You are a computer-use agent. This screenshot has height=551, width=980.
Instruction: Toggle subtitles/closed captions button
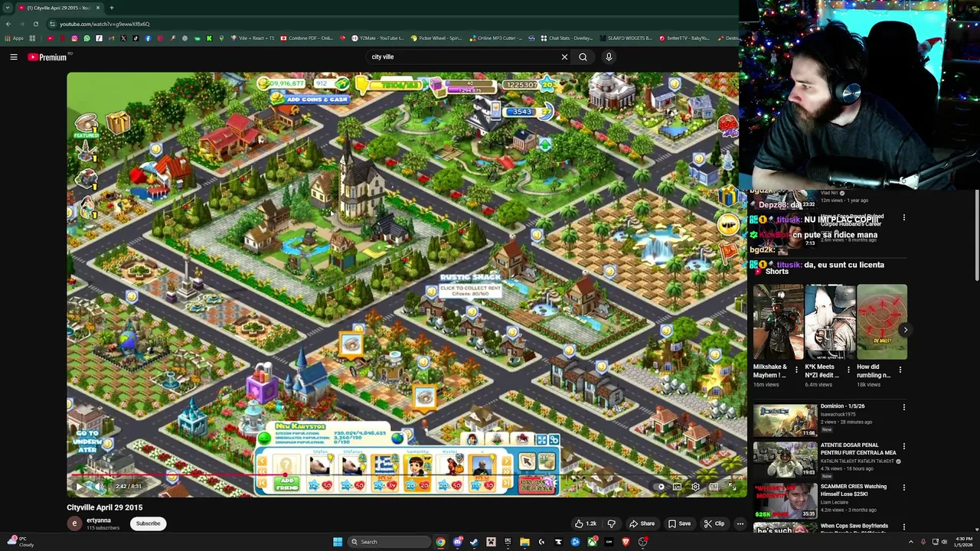tap(677, 487)
